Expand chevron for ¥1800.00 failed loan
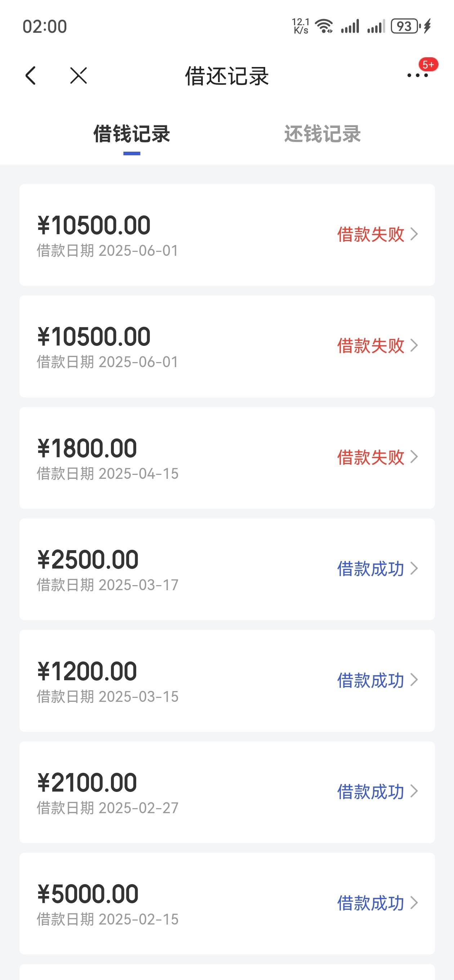This screenshot has height=980, width=454. point(414,457)
